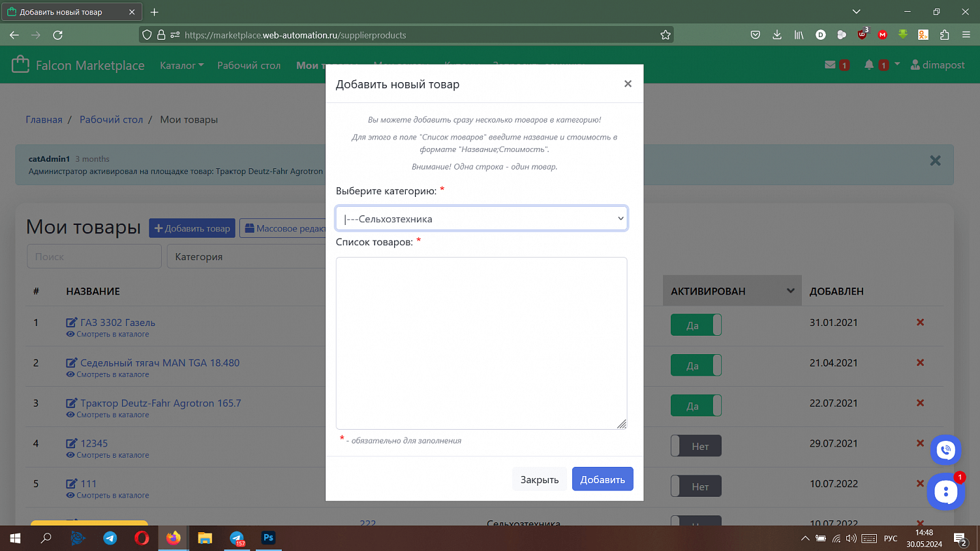
Task: Open the 'Выберите категорию' select with Сельхозтехника
Action: coord(482,218)
